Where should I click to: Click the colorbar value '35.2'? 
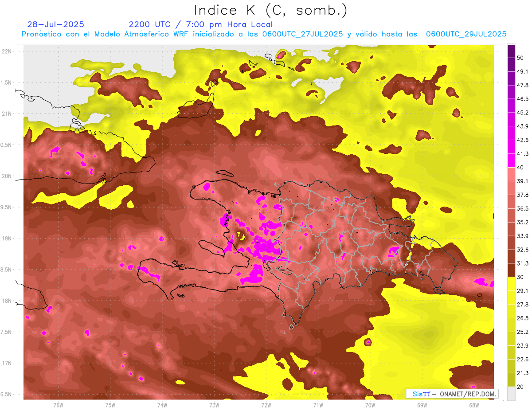[523, 222]
